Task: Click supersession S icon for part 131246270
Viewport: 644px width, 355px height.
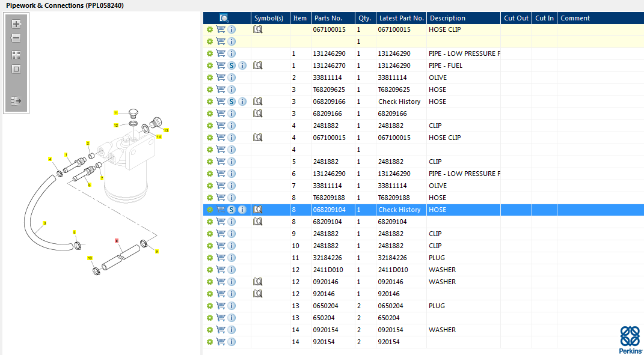Action: click(x=232, y=65)
